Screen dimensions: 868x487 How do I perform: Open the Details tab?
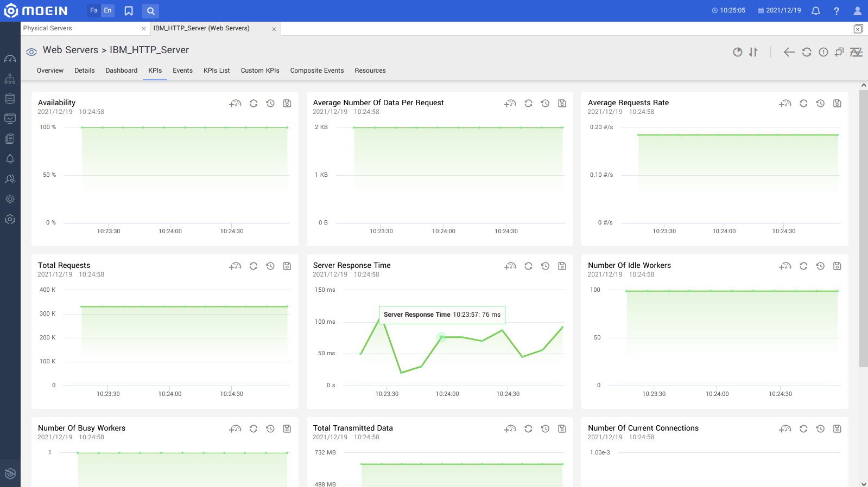coord(85,71)
